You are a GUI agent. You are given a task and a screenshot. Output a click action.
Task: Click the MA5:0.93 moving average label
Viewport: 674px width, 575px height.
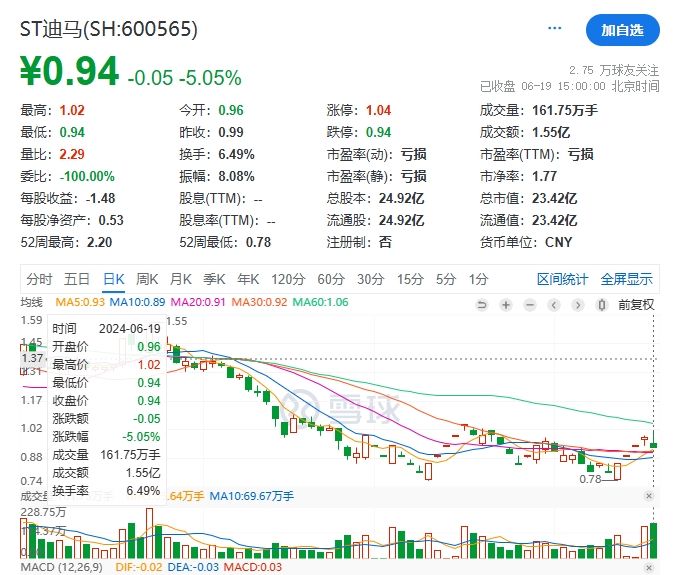80,302
